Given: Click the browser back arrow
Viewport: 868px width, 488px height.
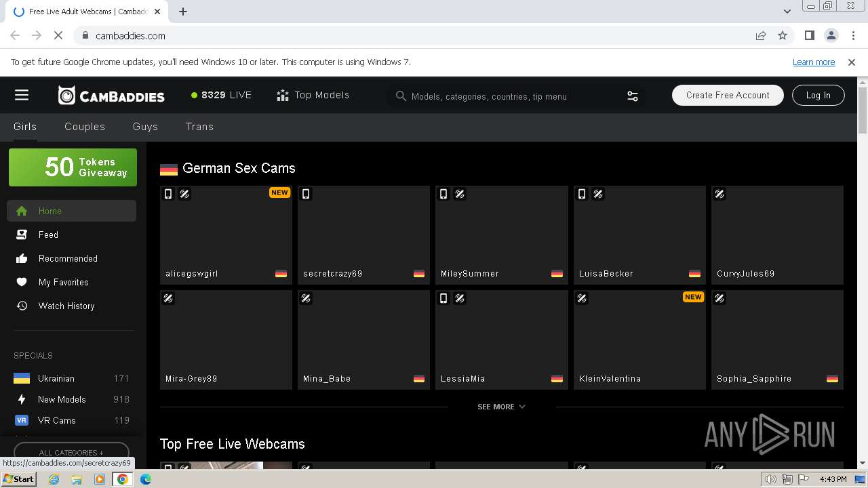Looking at the screenshot, I should coord(15,35).
